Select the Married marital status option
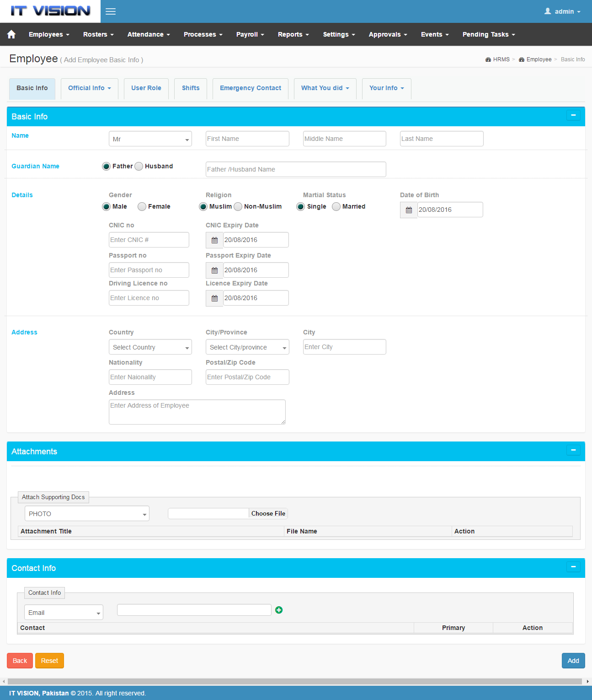Screen dimensions: 592x700 point(336,206)
